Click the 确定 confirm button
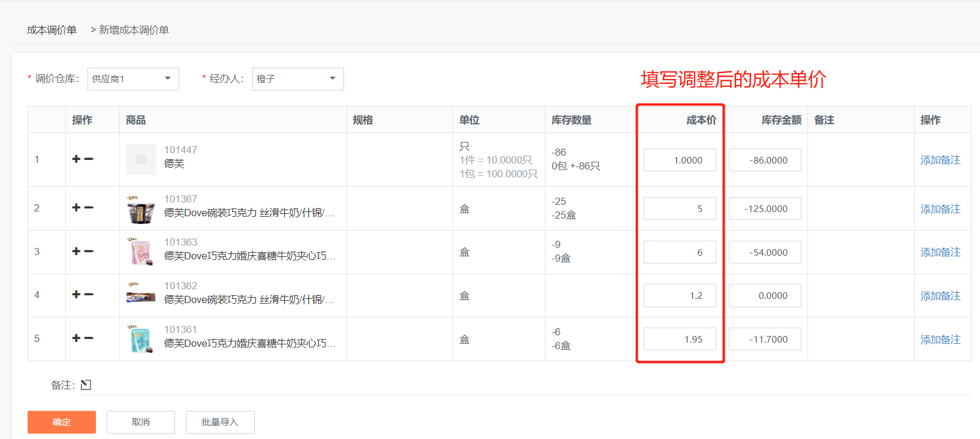Viewport: 980px width, 439px height. pos(62,422)
